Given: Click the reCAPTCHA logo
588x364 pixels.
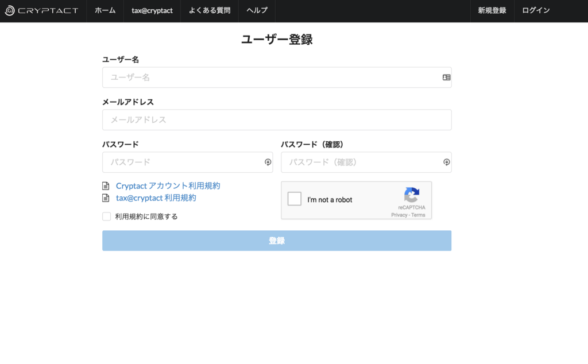Looking at the screenshot, I should click(411, 195).
